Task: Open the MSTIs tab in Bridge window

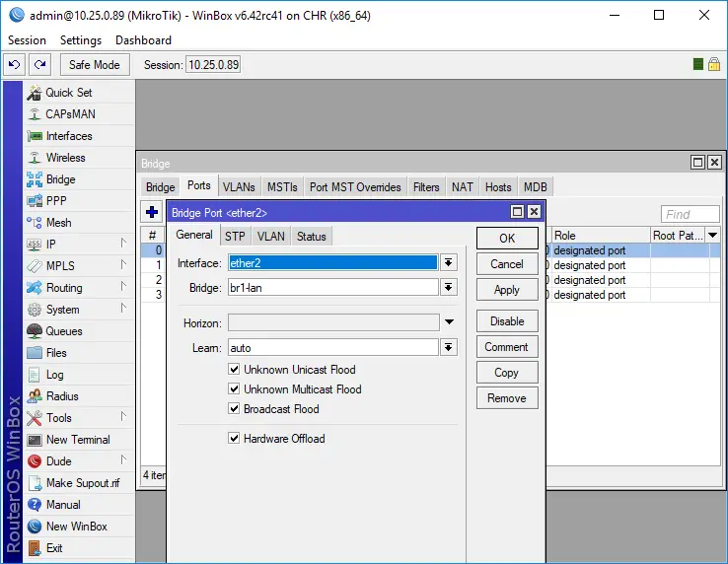Action: click(x=282, y=187)
